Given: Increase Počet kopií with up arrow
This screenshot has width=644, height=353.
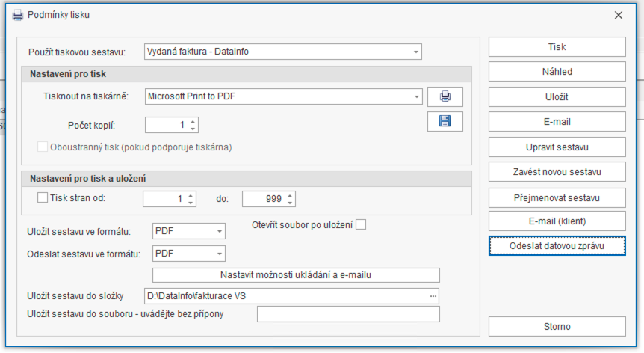Looking at the screenshot, I should [x=193, y=122].
